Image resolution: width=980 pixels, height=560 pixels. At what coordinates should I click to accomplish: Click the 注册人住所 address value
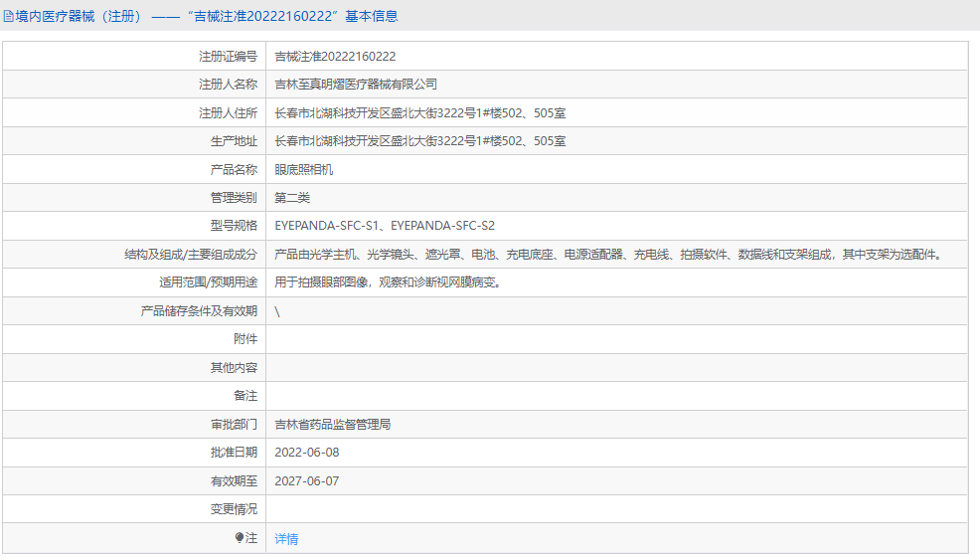coord(420,113)
